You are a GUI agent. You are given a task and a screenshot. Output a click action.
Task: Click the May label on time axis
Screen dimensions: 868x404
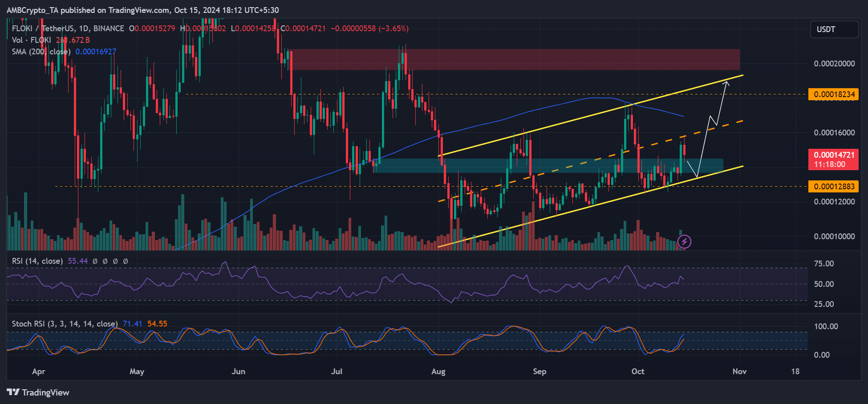pyautogui.click(x=137, y=371)
